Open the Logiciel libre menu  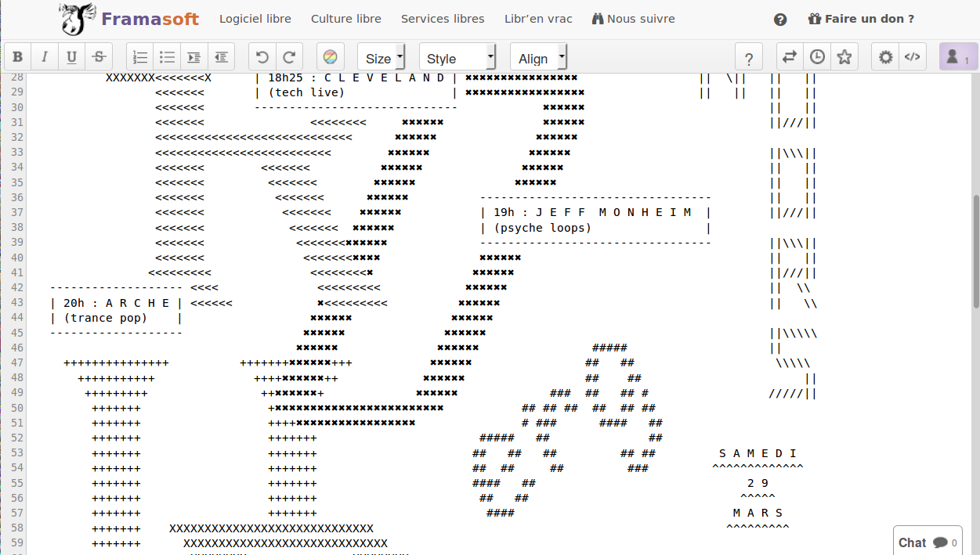255,19
